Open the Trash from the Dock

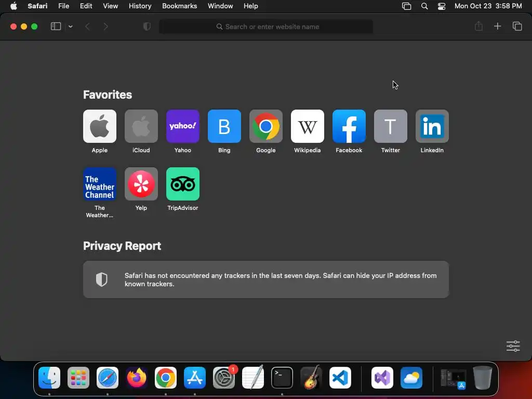(x=483, y=378)
